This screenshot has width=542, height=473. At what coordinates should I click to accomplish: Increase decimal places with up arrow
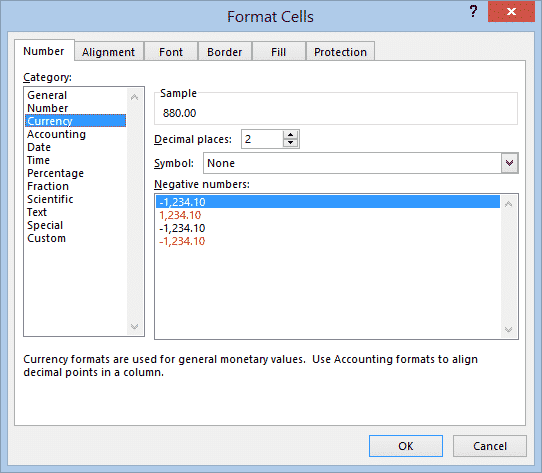click(290, 135)
